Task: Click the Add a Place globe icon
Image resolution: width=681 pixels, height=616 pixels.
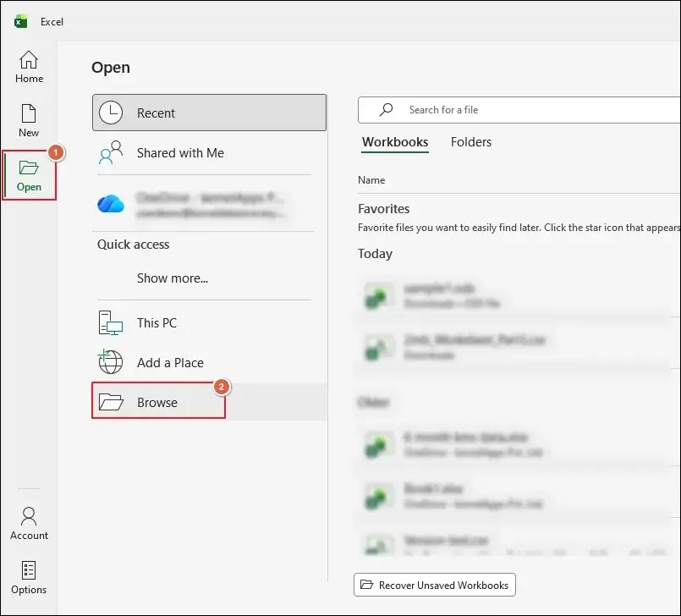Action: [110, 362]
